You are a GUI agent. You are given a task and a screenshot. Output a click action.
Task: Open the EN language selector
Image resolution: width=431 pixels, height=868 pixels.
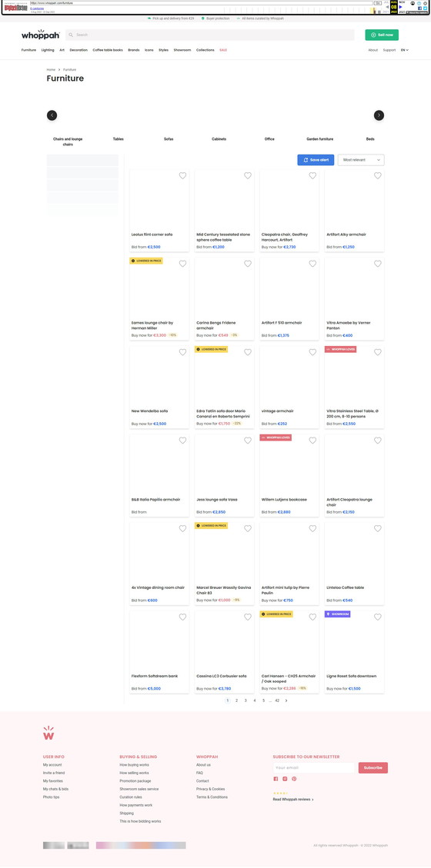(x=405, y=50)
